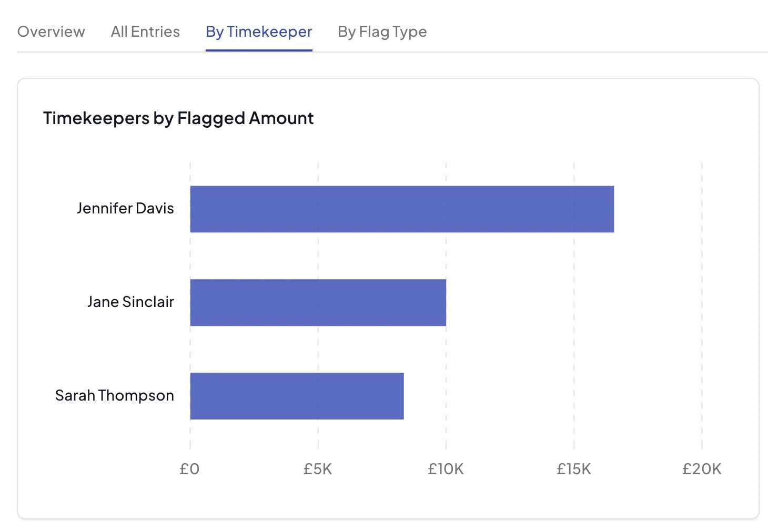Image resolution: width=768 pixels, height=532 pixels.
Task: Click the Sarah Thompson bar in chart
Action: point(297,396)
